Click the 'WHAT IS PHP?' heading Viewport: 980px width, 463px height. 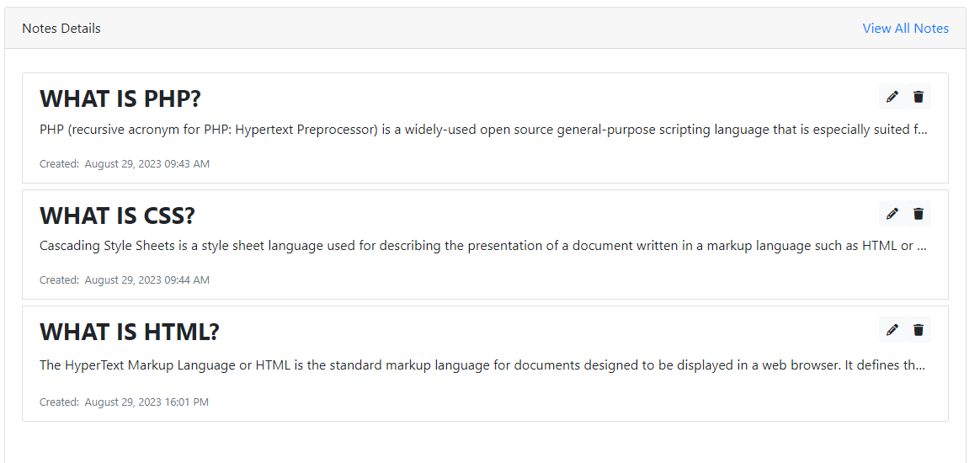click(120, 98)
